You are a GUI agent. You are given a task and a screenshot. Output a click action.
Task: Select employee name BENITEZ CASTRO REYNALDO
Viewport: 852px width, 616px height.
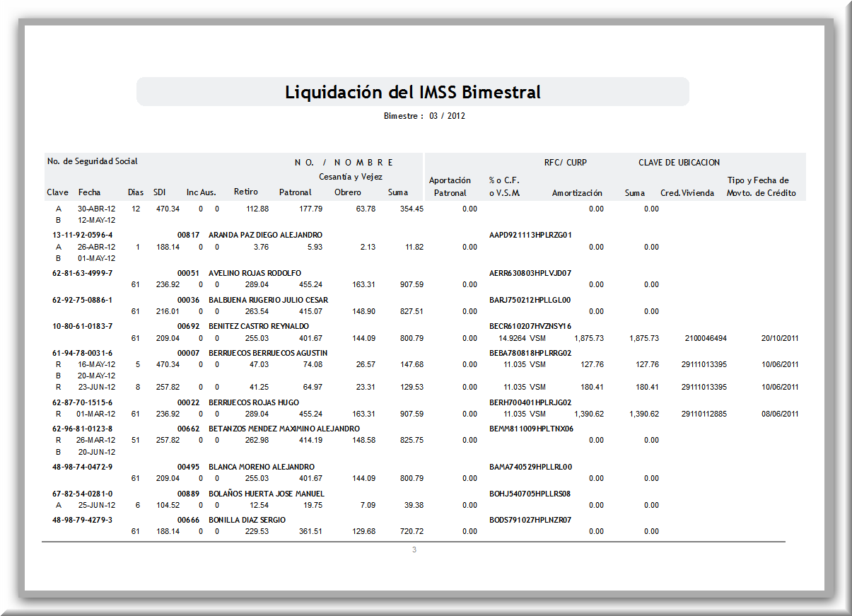click(x=259, y=326)
